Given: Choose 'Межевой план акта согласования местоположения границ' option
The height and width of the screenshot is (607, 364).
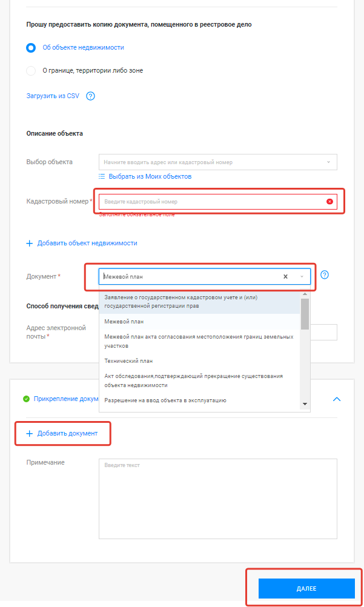Looking at the screenshot, I should (200, 342).
